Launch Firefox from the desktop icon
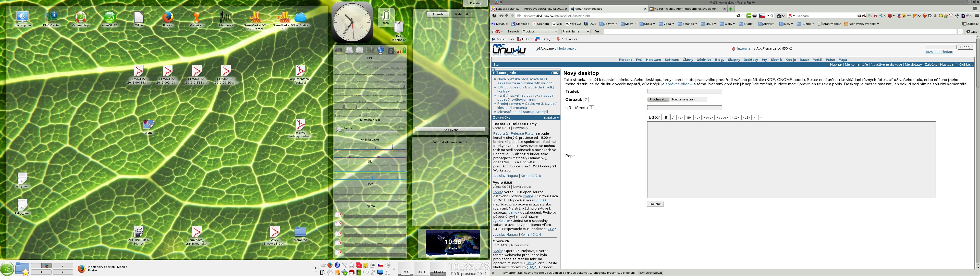This screenshot has width=980, height=276. (x=168, y=19)
